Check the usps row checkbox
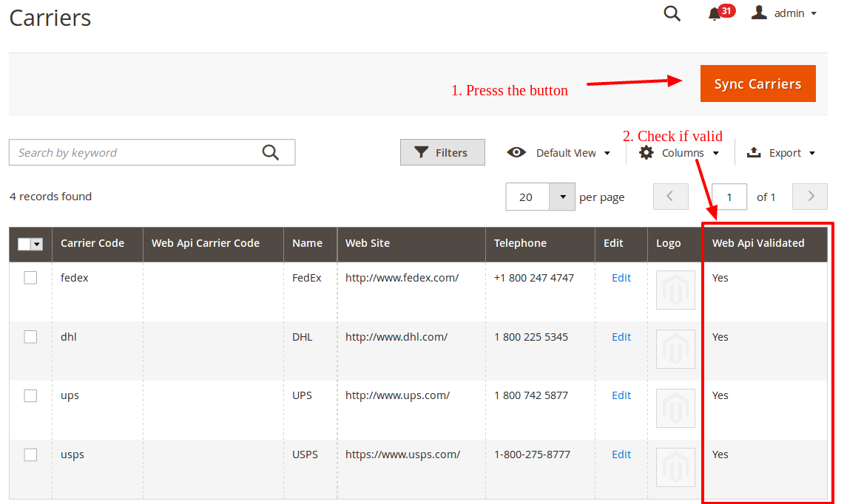 (x=30, y=454)
